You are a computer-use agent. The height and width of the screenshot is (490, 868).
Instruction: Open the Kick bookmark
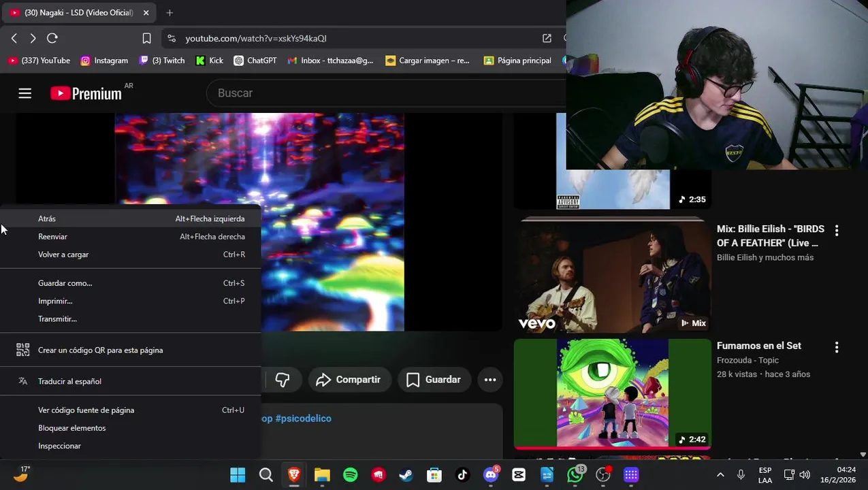pos(210,61)
